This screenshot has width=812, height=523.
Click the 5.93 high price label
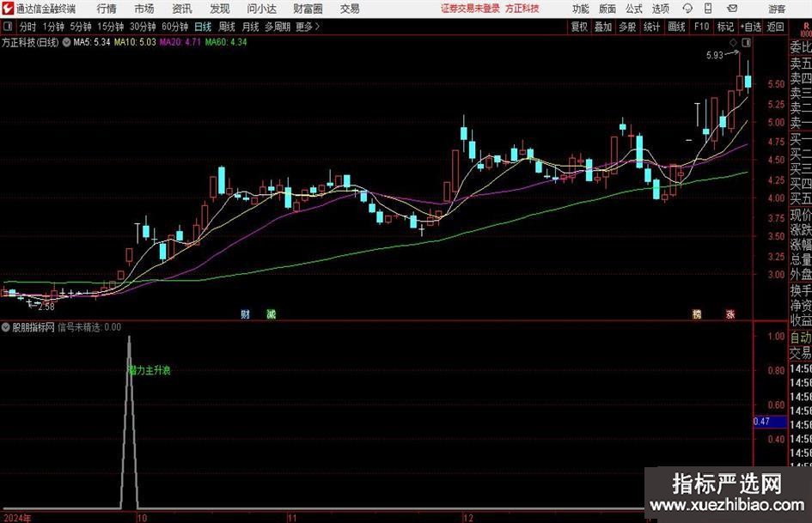pyautogui.click(x=715, y=56)
